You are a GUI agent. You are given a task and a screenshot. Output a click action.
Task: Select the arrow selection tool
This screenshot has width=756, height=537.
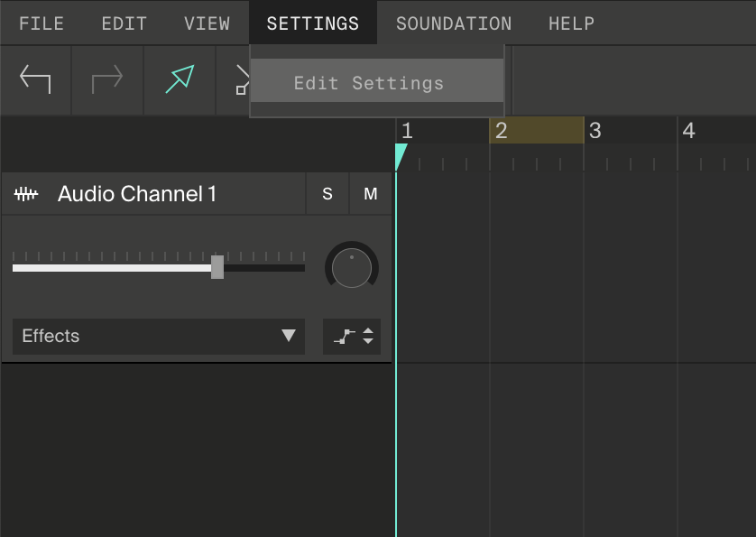point(179,79)
